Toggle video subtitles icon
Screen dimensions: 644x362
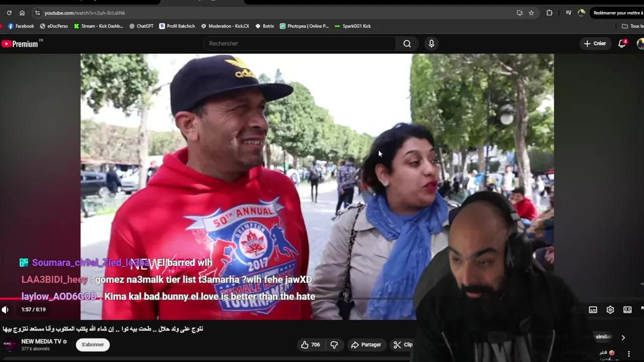(x=593, y=310)
